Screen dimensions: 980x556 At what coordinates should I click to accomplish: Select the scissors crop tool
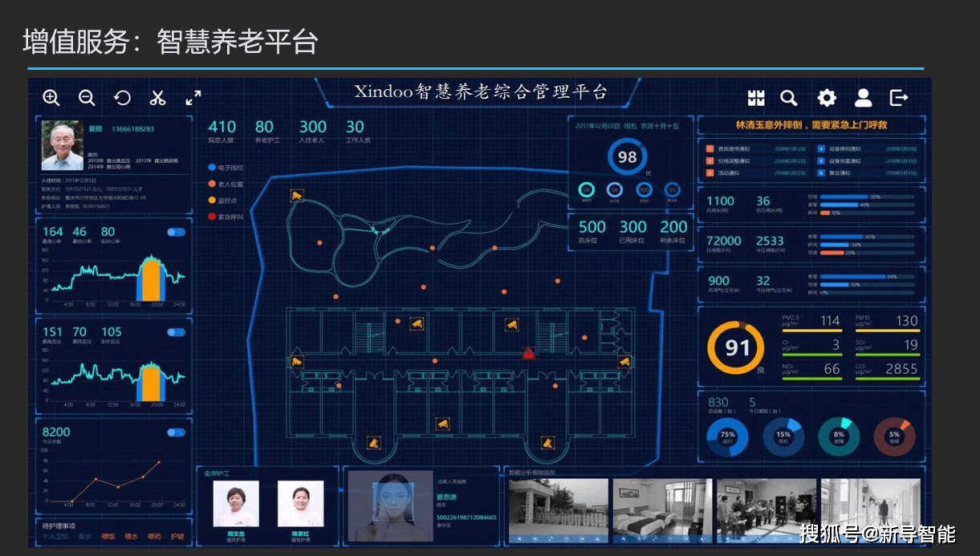(x=157, y=97)
